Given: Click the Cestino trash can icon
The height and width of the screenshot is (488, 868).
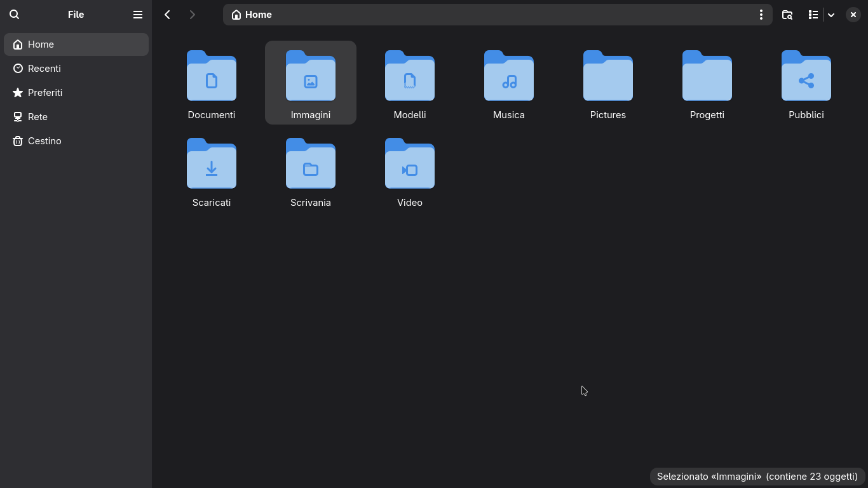Looking at the screenshot, I should pos(18,141).
